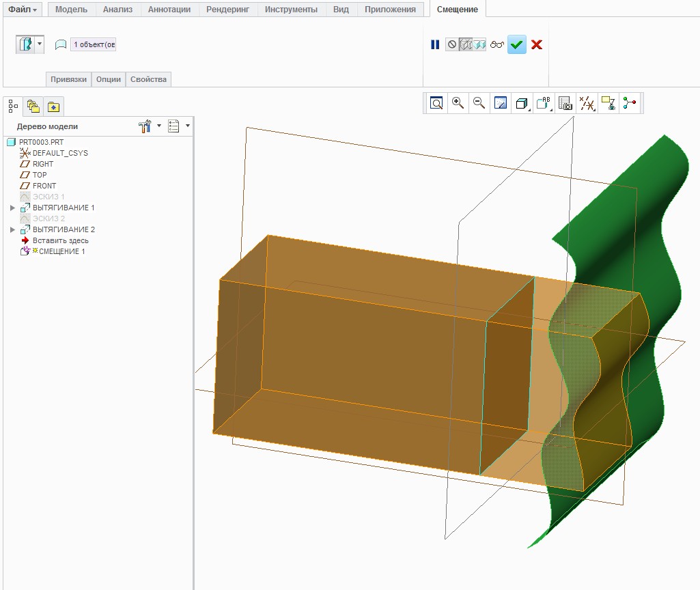The image size is (700, 590).
Task: Switch to the Анализ ribbon tab
Action: click(118, 10)
